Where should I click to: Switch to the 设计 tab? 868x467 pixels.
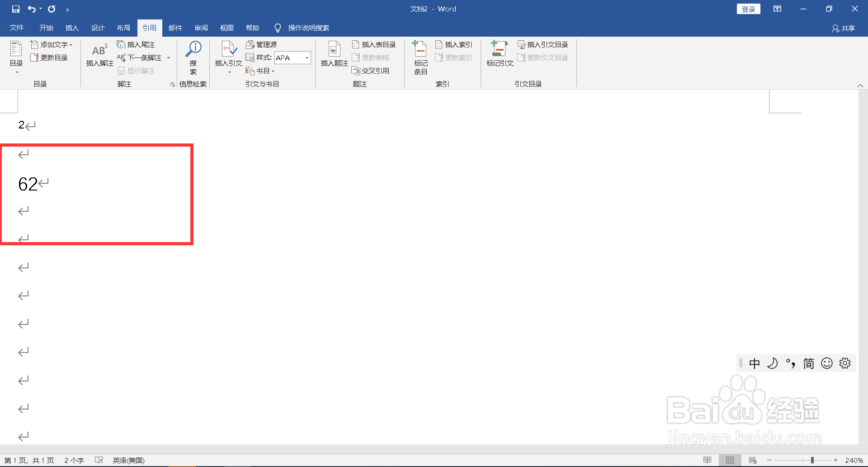[x=98, y=28]
